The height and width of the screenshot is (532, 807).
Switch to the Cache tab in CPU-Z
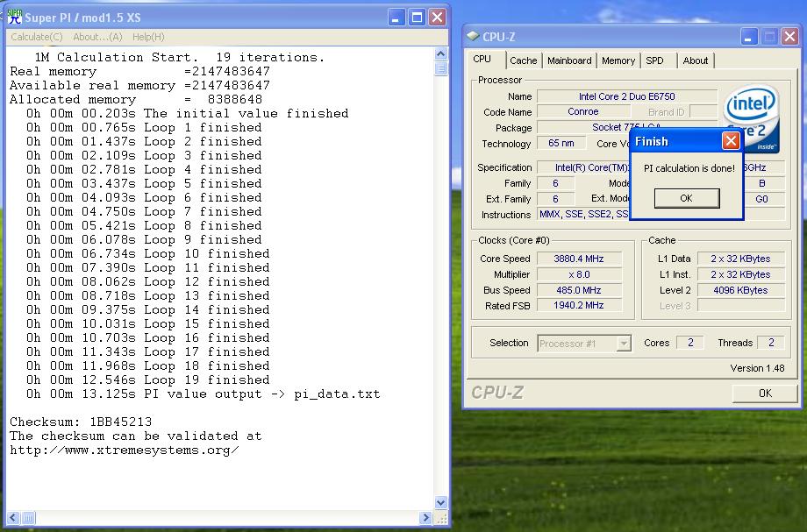524,60
